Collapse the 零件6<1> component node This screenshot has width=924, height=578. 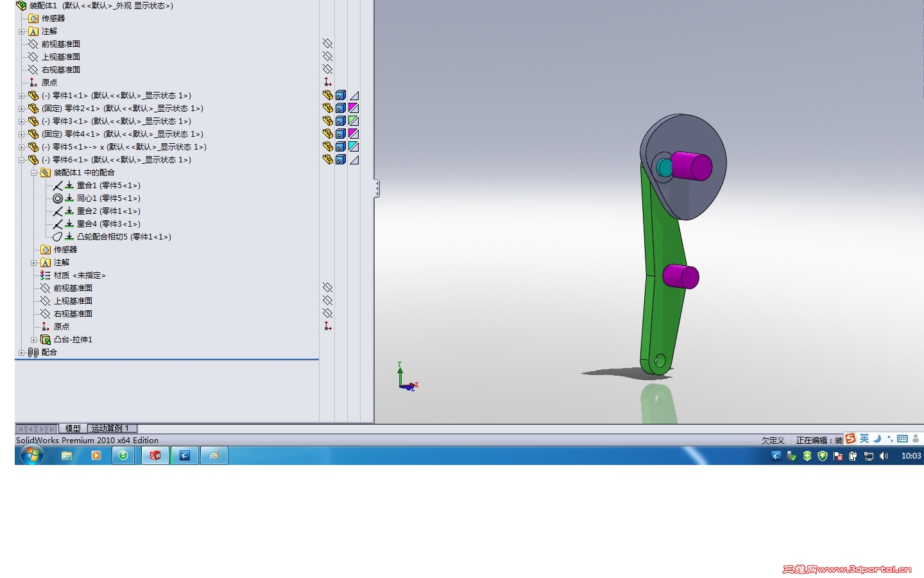[21, 160]
